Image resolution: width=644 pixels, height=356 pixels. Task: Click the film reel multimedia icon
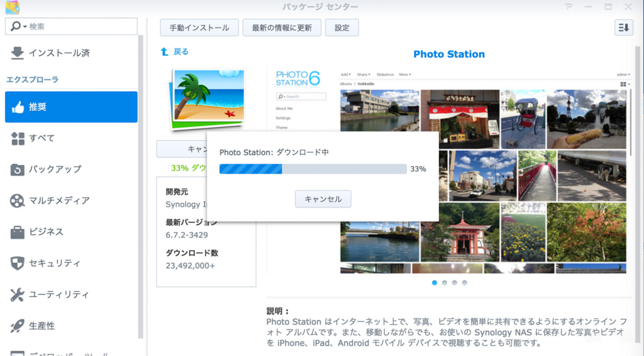coord(17,201)
